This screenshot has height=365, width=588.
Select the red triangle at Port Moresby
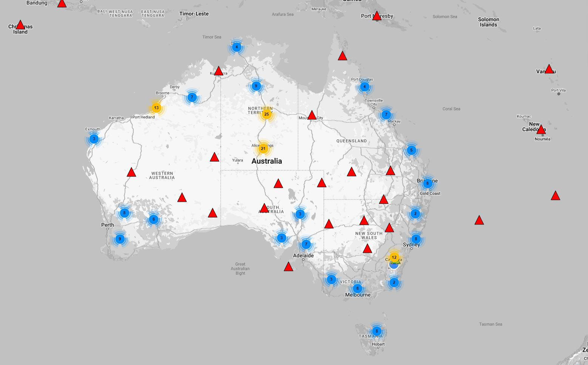click(377, 16)
